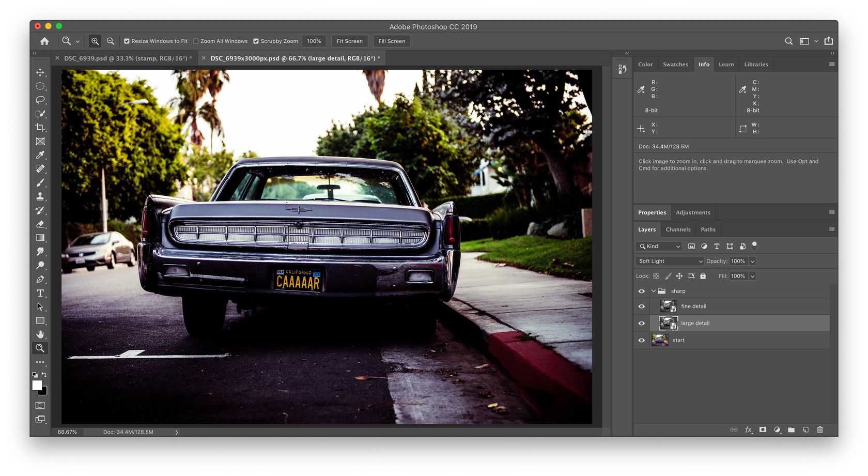This screenshot has width=868, height=476.
Task: Select the Type tool in toolbar
Action: tap(40, 293)
